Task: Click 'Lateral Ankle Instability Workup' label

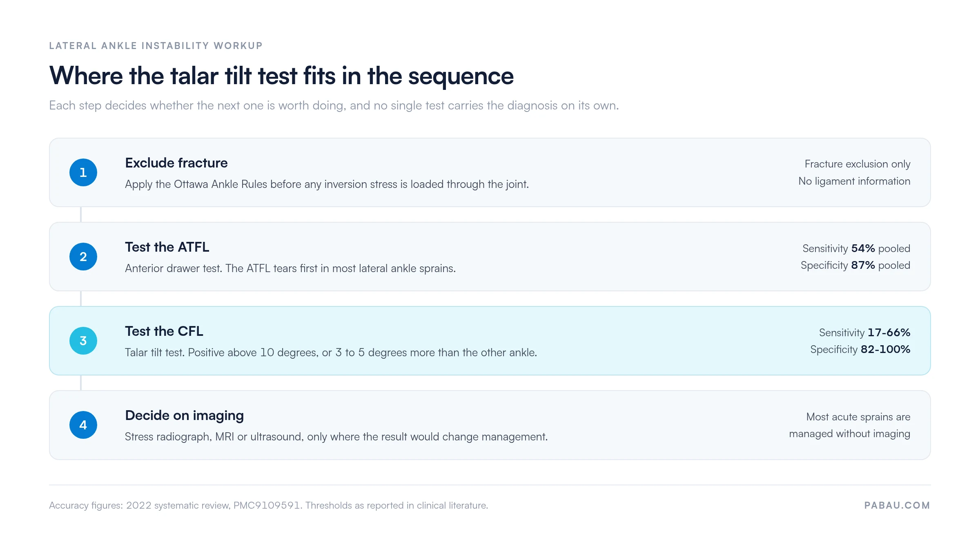Action: coord(156,46)
